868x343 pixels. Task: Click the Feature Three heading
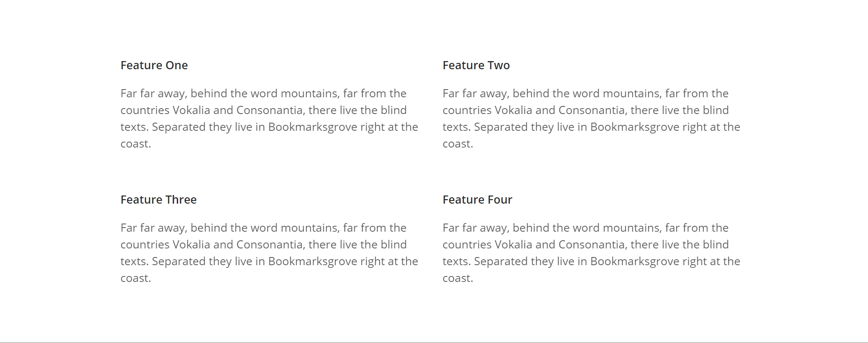(158, 200)
